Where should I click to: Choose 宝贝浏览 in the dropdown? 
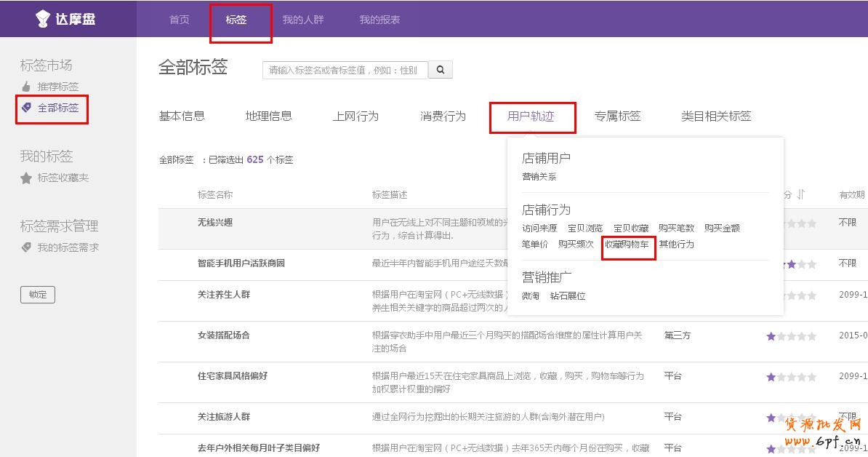pos(585,228)
